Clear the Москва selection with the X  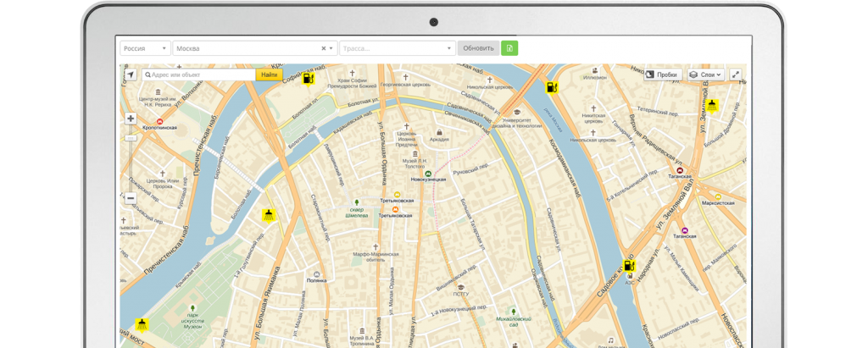323,48
